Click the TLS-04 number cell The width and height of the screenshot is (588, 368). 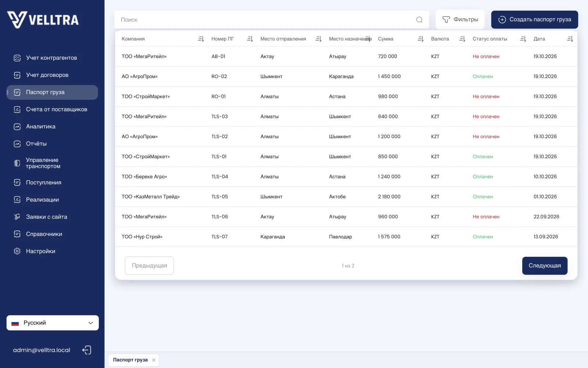pos(220,177)
